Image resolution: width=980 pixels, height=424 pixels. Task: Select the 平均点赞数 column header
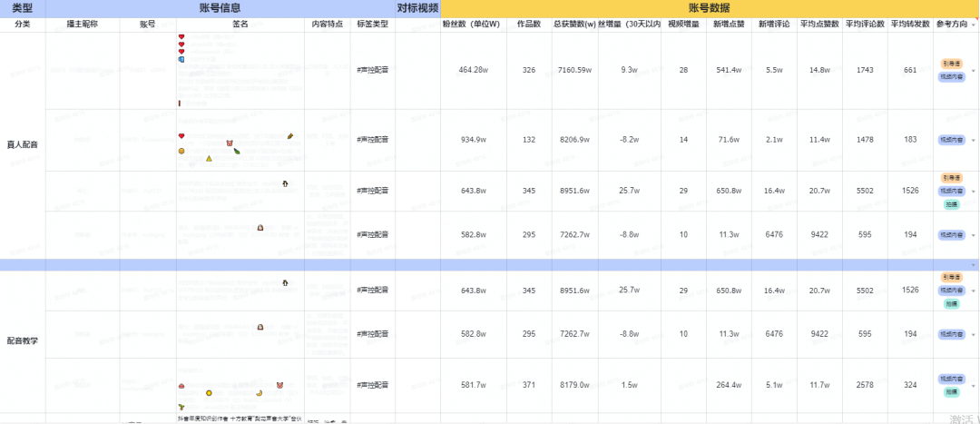pyautogui.click(x=819, y=25)
